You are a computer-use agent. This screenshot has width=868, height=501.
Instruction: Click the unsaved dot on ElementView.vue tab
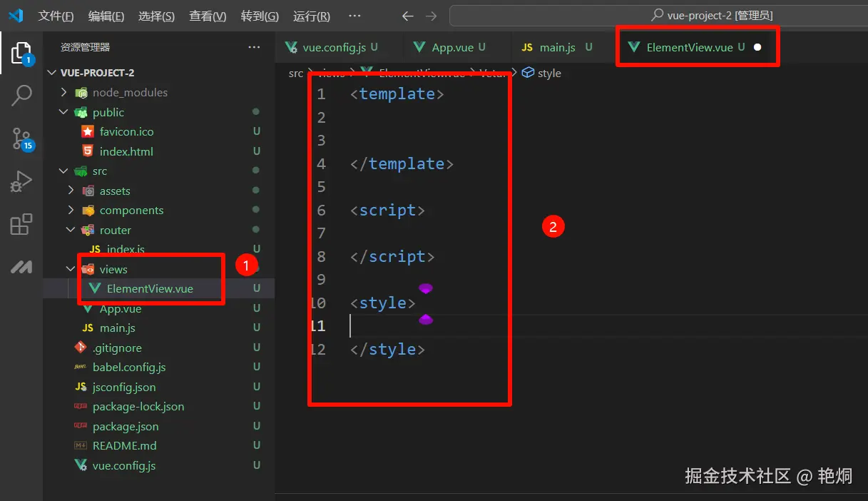757,47
